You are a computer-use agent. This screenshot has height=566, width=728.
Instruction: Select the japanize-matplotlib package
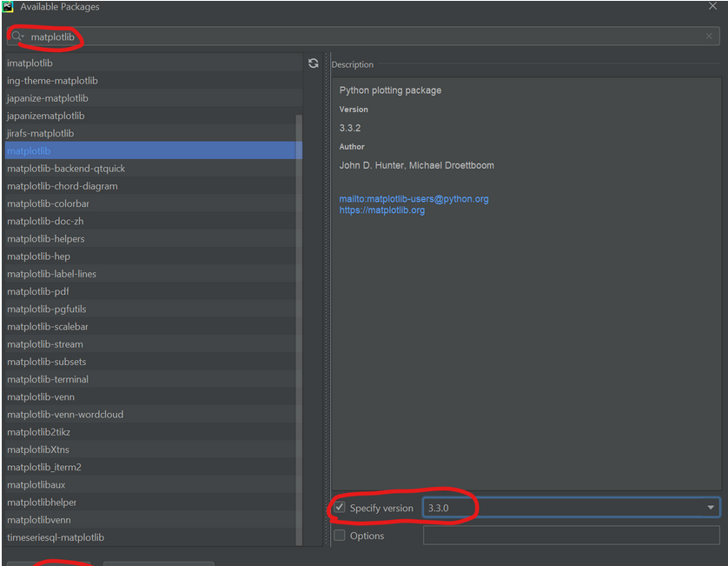coord(153,98)
